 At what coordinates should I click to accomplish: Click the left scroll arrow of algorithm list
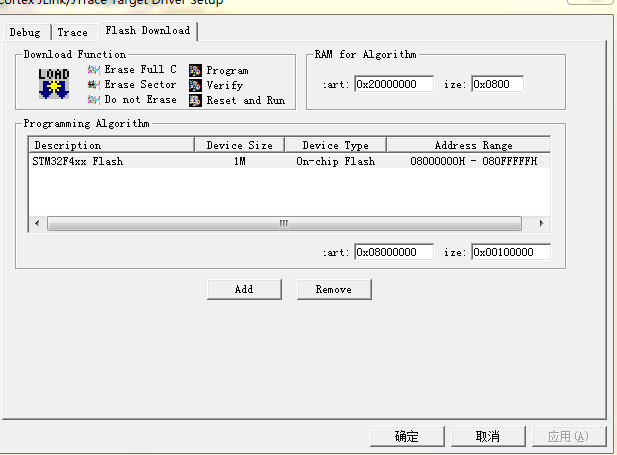click(37, 224)
